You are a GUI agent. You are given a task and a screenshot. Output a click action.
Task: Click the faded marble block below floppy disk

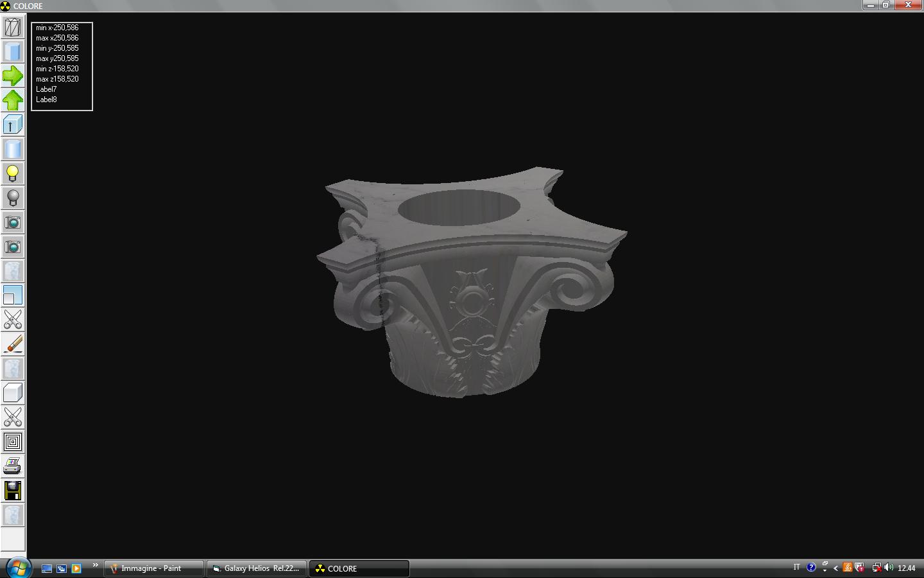tap(13, 515)
